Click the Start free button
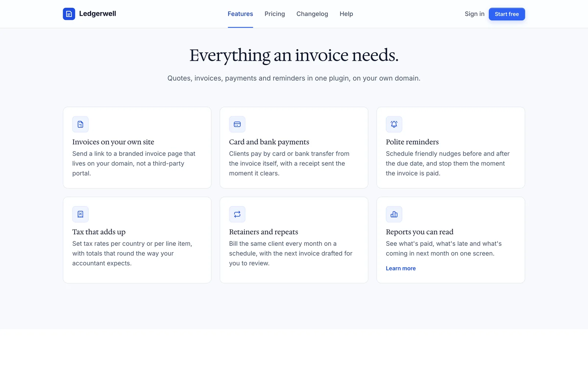 [x=507, y=14]
